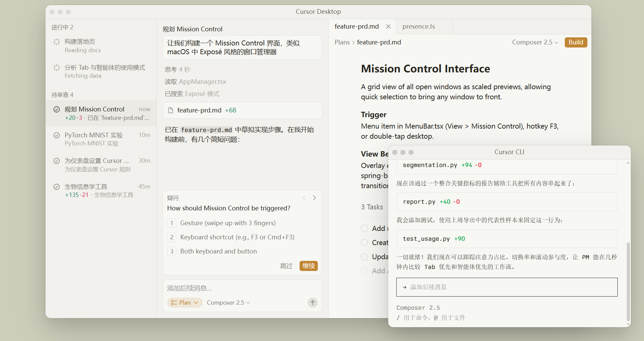Open report.py +40 -0 in Cursor CLI

coord(507,202)
